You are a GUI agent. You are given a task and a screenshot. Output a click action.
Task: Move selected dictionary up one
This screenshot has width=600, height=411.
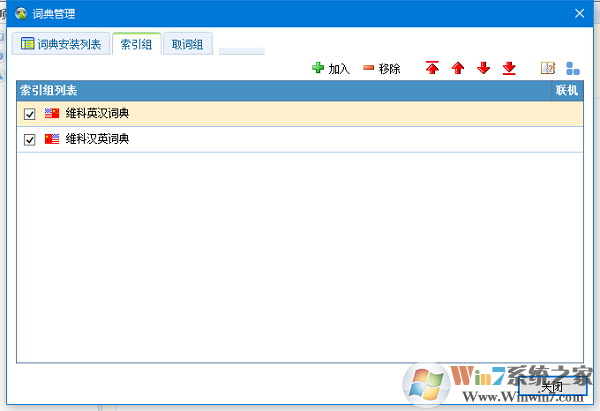tap(458, 68)
